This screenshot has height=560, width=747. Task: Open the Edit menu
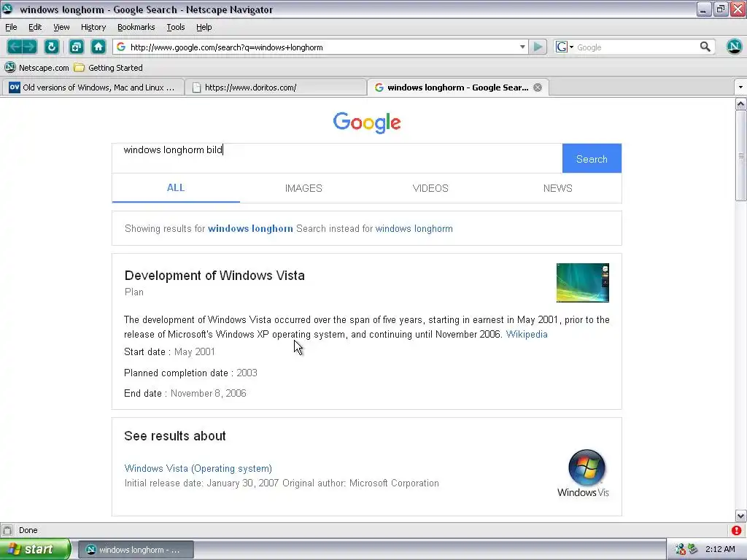click(35, 27)
